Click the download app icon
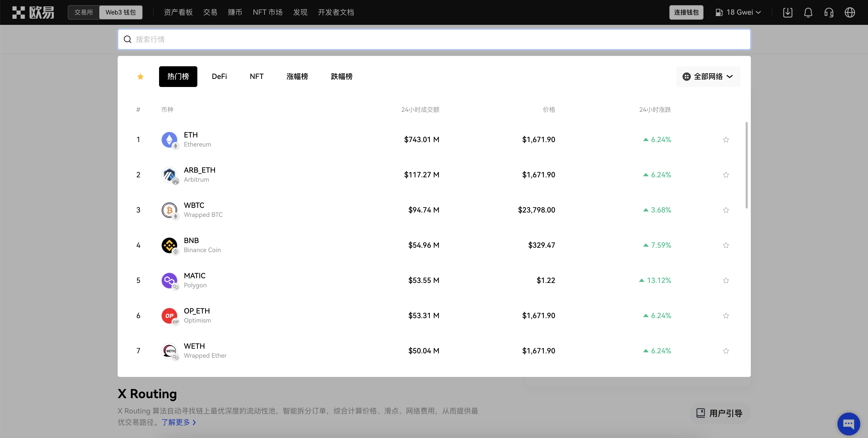This screenshot has height=438, width=868. pos(788,12)
